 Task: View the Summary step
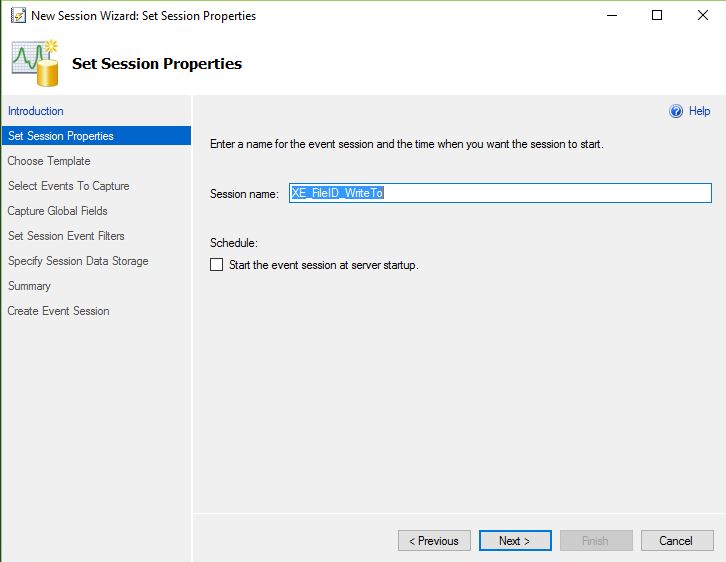(29, 286)
